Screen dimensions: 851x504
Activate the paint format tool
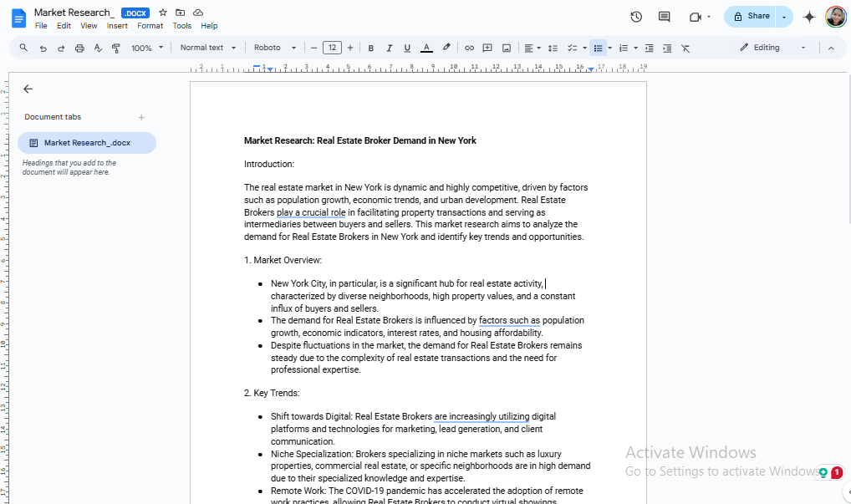(x=115, y=48)
